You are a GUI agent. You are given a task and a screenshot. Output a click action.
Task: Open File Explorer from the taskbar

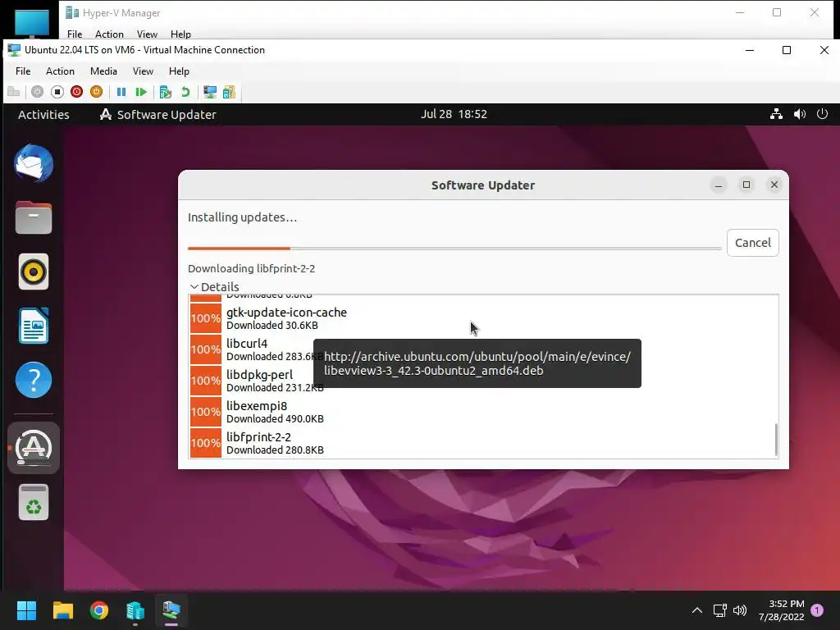[62, 610]
